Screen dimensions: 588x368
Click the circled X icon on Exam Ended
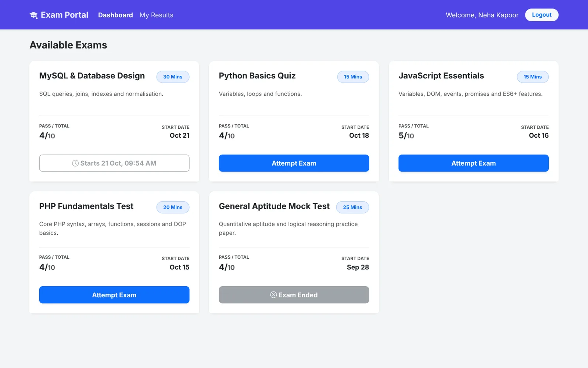click(273, 295)
